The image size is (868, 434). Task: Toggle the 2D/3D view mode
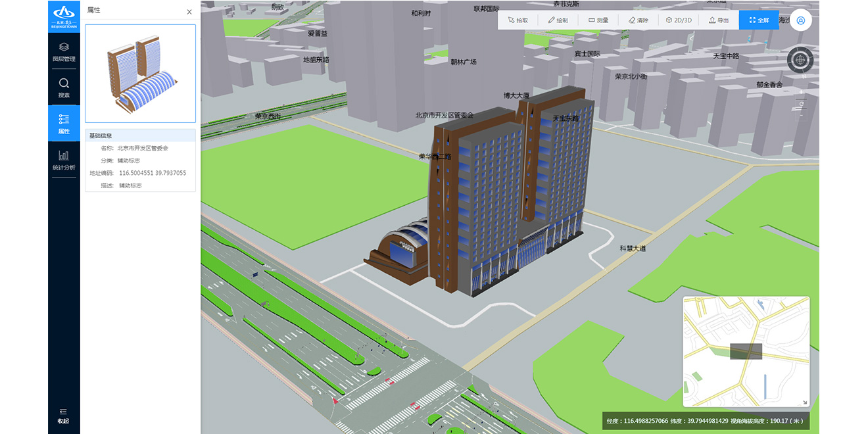coord(679,20)
